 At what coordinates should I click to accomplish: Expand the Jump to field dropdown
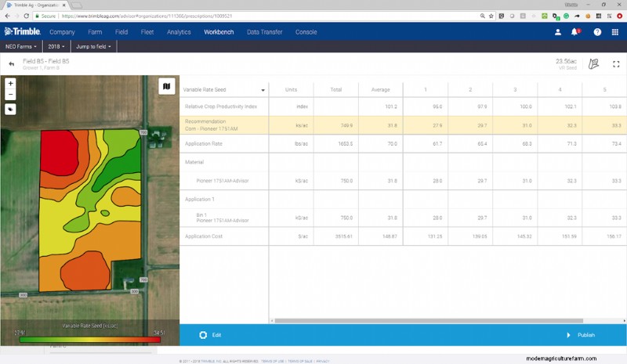click(93, 47)
